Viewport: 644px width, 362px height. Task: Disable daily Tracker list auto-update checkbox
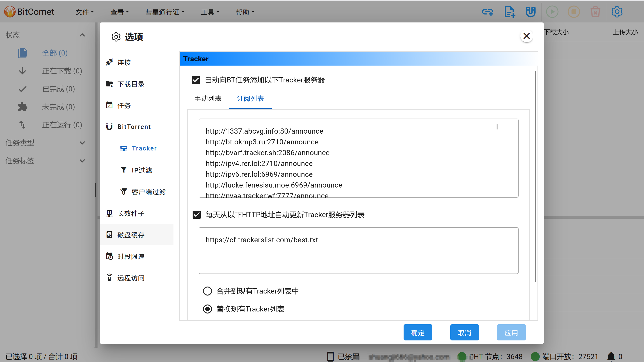click(196, 215)
